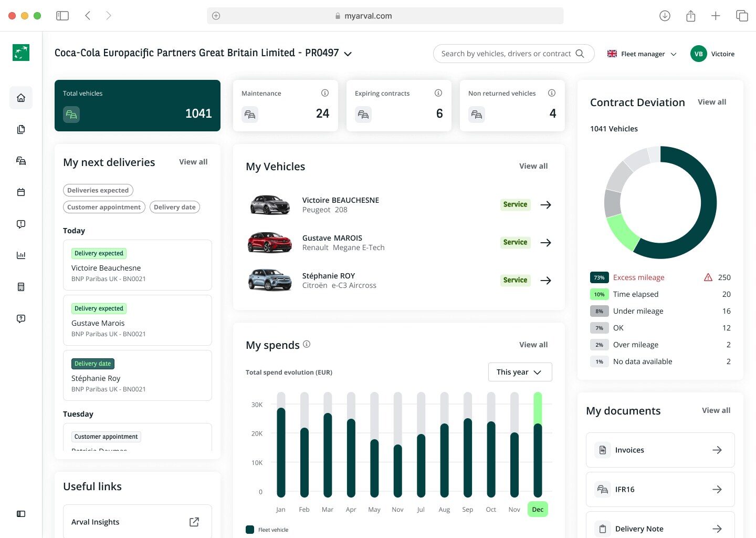The image size is (756, 538).
Task: Open the Total vehicles card
Action: [138, 106]
